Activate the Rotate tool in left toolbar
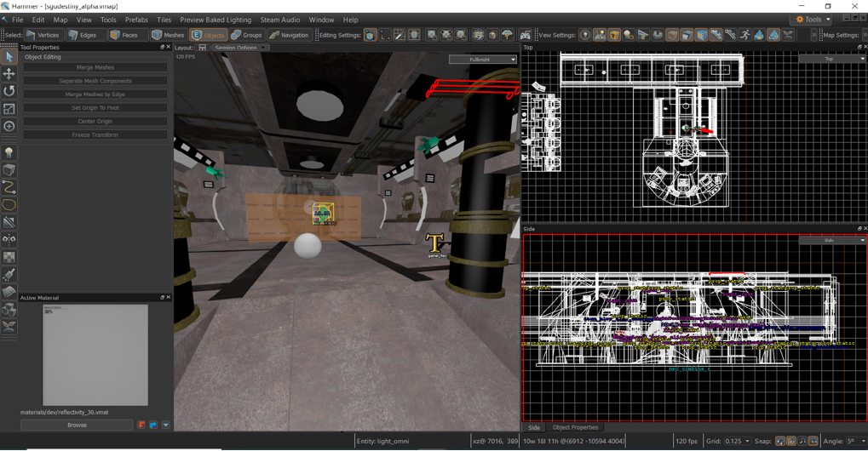The image size is (868, 451). click(x=9, y=91)
